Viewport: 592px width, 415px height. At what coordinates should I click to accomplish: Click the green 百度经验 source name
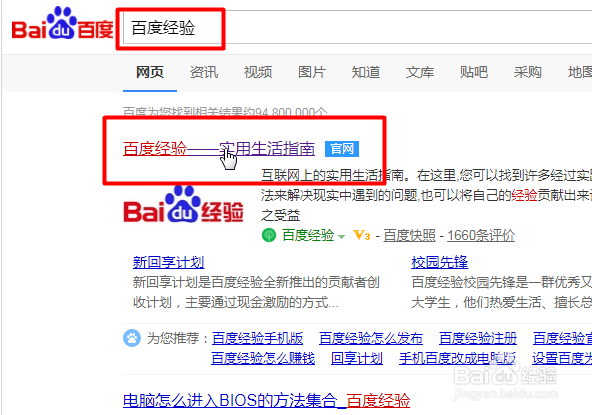tap(308, 235)
